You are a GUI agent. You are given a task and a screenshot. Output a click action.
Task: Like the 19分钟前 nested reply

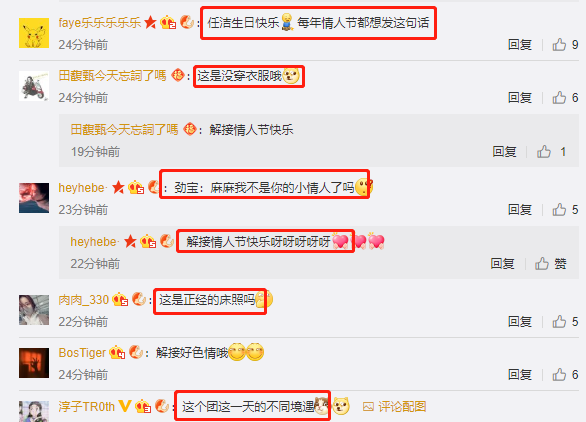click(544, 152)
